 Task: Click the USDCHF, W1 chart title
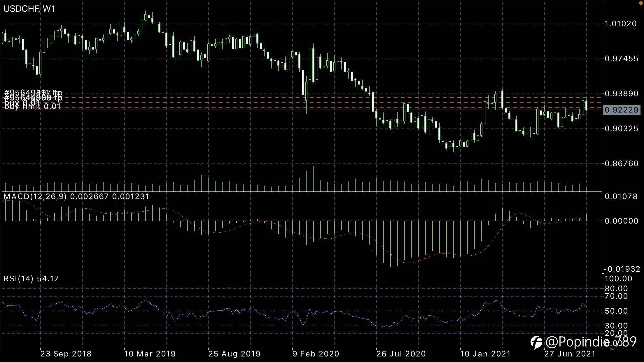(29, 9)
